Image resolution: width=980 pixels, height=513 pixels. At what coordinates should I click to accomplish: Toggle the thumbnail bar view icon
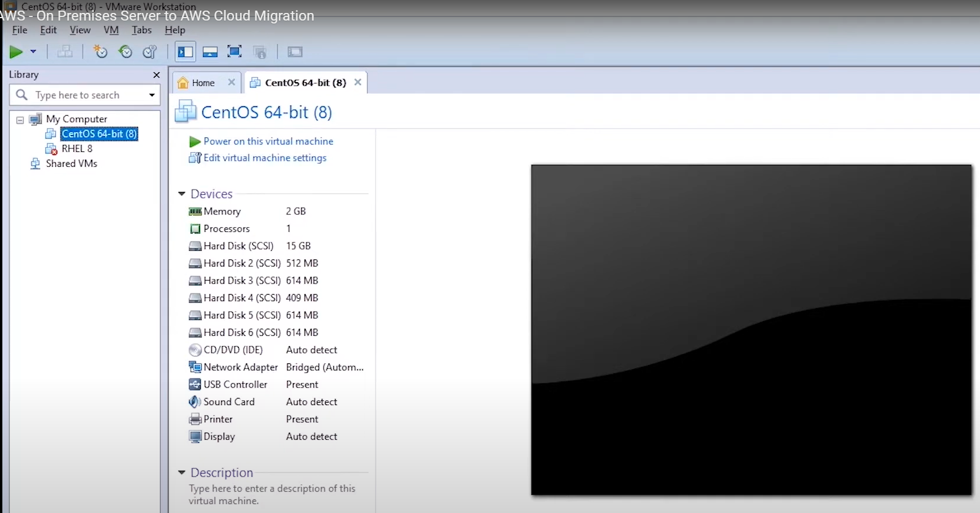pyautogui.click(x=210, y=52)
